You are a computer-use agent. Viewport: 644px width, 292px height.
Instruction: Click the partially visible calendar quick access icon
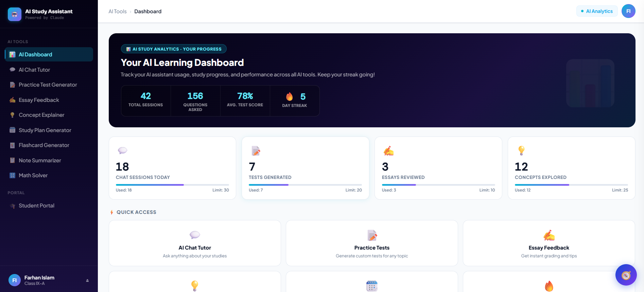pos(372,286)
